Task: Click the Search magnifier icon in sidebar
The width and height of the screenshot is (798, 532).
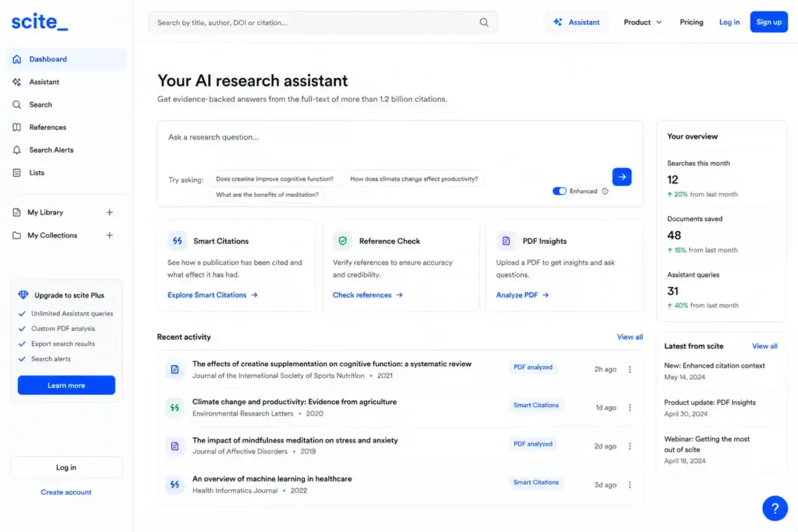Action: [x=17, y=105]
